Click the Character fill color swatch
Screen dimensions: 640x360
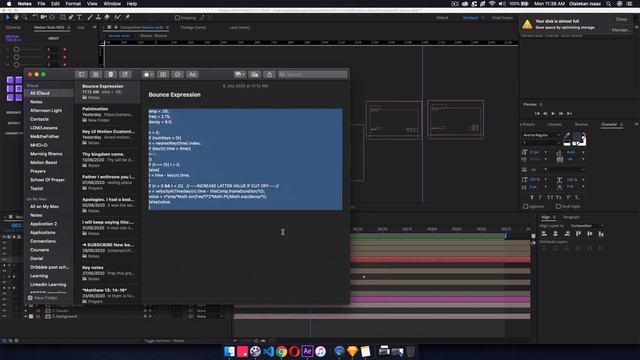[577, 137]
